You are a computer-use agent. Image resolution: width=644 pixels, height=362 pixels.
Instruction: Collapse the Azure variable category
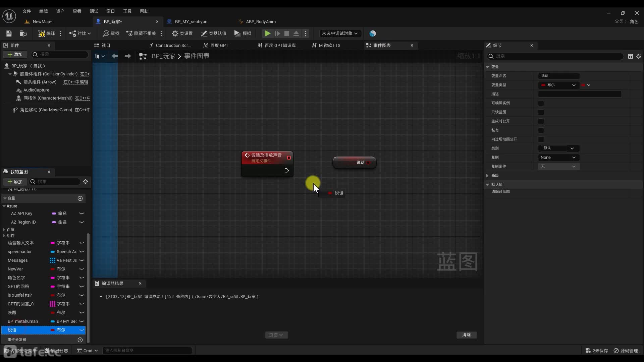tap(4, 206)
